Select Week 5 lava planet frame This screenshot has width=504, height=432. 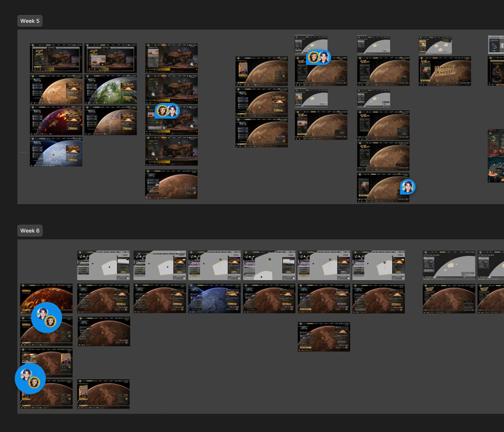point(56,120)
